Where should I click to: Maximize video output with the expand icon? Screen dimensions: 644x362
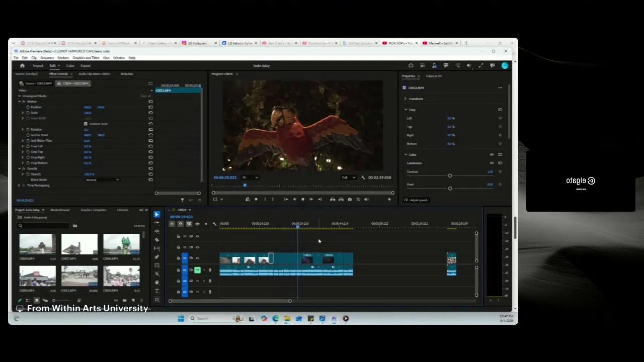(481, 65)
